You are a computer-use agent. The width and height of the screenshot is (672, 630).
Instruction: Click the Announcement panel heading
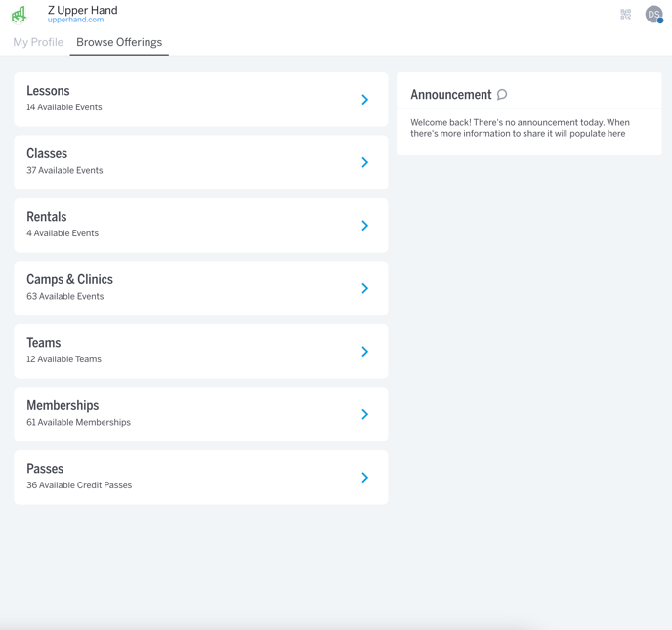tap(450, 95)
